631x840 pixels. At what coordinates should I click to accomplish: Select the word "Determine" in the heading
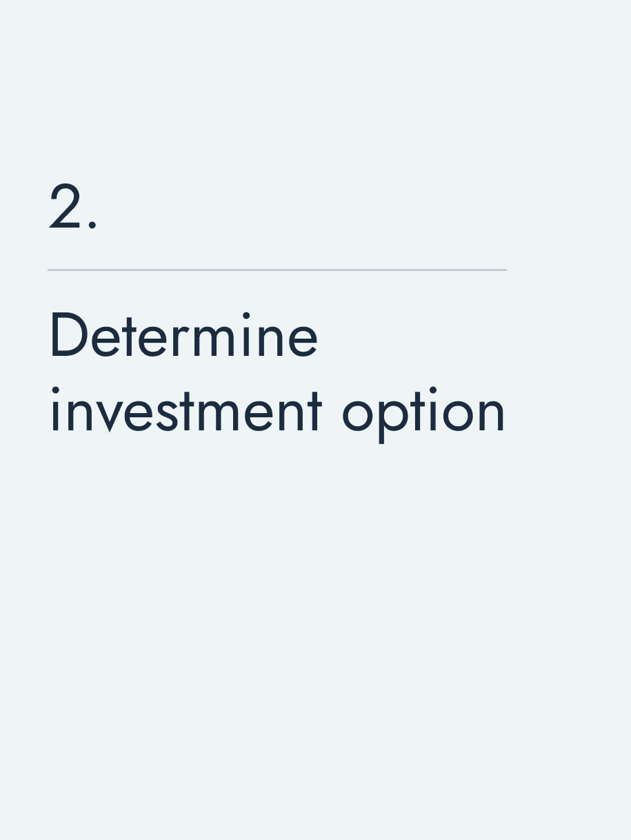[183, 336]
